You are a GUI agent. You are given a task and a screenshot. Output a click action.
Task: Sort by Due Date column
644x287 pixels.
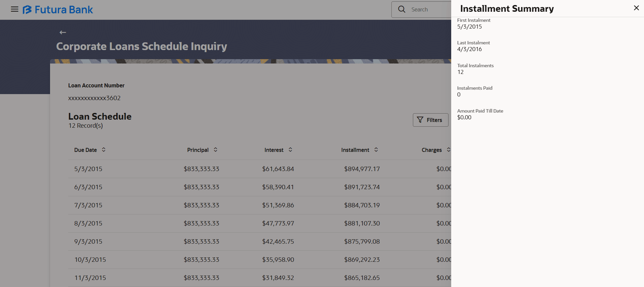pyautogui.click(x=104, y=150)
